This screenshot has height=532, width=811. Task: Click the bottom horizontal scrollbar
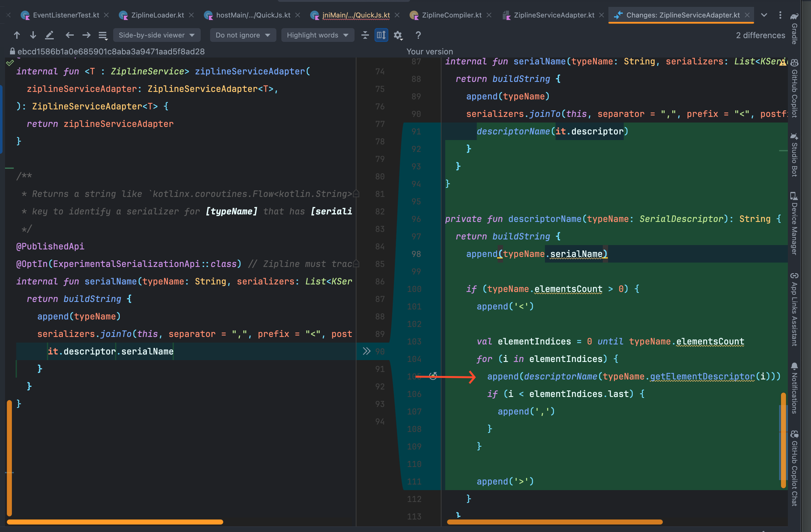pyautogui.click(x=114, y=522)
